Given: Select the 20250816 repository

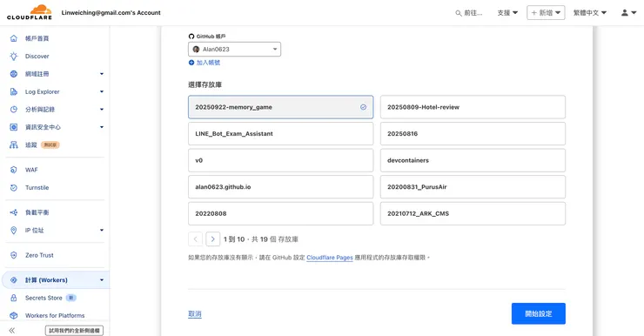Looking at the screenshot, I should (x=473, y=133).
